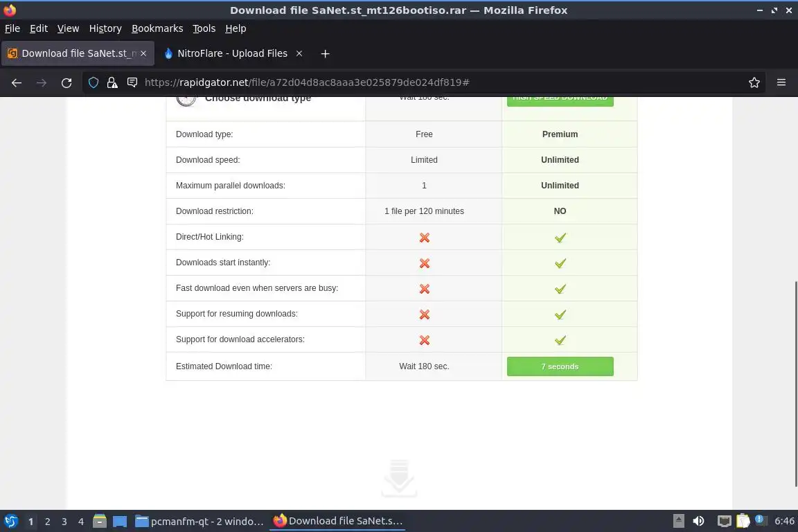Click green check for Direct/Hot Linking
798x532 pixels.
560,237
